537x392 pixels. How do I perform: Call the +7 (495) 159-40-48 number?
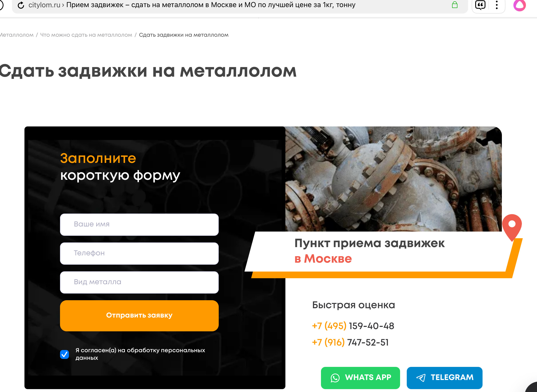(x=353, y=326)
